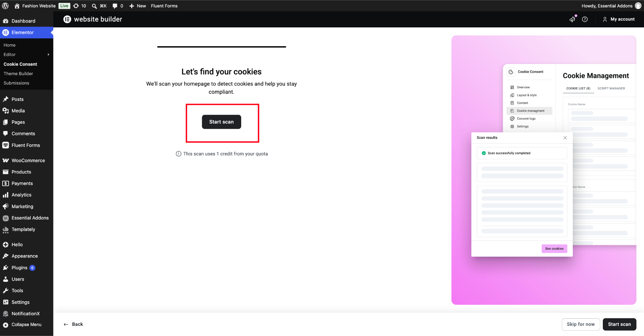Click the Plugins icon in sidebar
The image size is (644, 336).
tap(6, 268)
